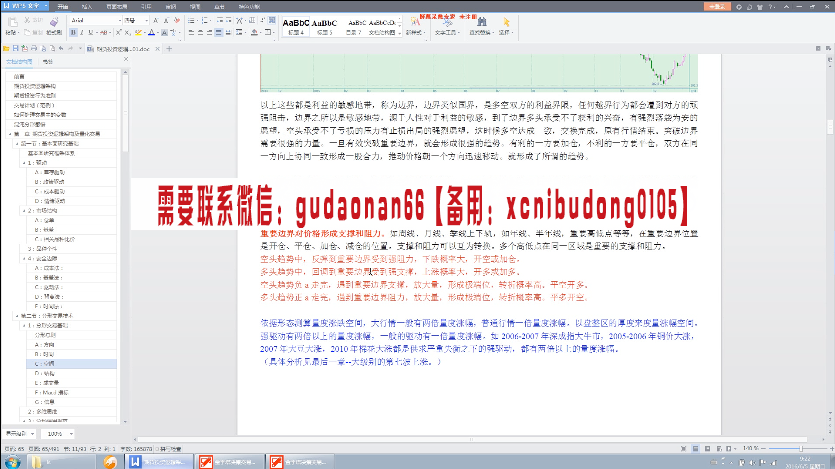Screen dimensions: 835x469
Task: Align paragraph text right
Action: click(x=209, y=32)
